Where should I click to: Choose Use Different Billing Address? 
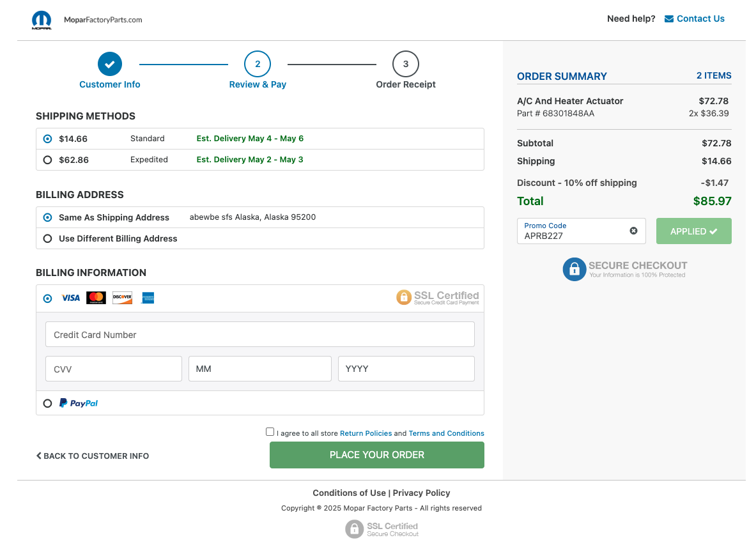coord(47,238)
